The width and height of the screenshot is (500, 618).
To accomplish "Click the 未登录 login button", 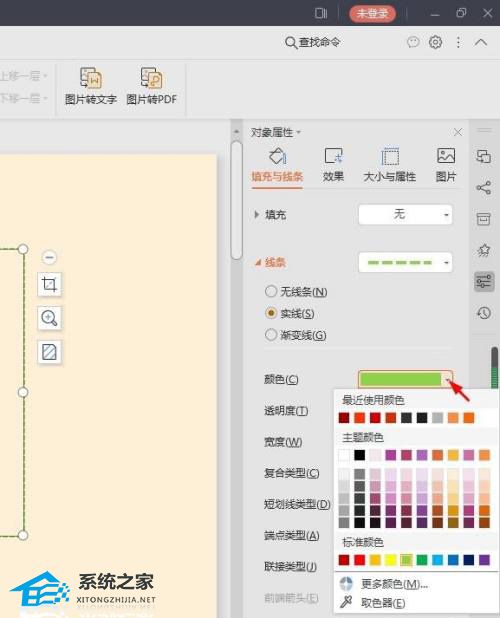I will click(x=372, y=13).
